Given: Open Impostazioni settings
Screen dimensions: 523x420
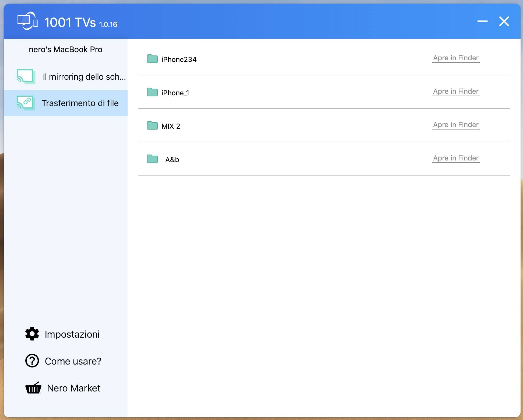Looking at the screenshot, I should (x=62, y=334).
